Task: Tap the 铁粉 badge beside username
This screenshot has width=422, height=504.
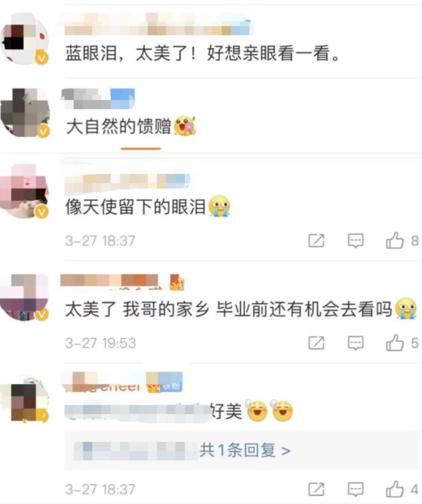Action: (x=165, y=382)
